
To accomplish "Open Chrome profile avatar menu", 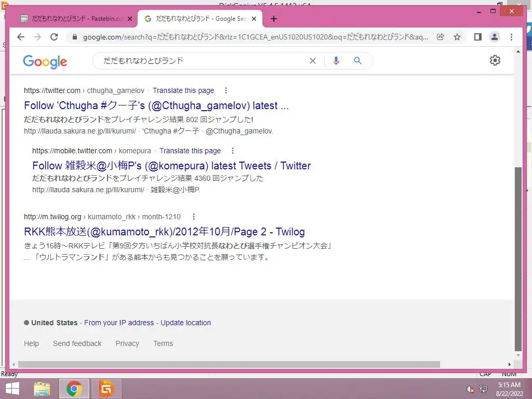I will pyautogui.click(x=495, y=37).
